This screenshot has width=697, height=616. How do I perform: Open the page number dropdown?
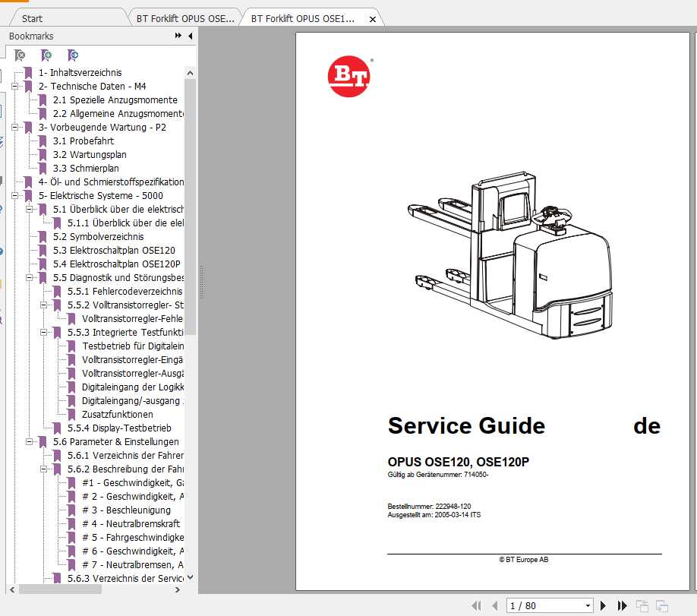588,605
